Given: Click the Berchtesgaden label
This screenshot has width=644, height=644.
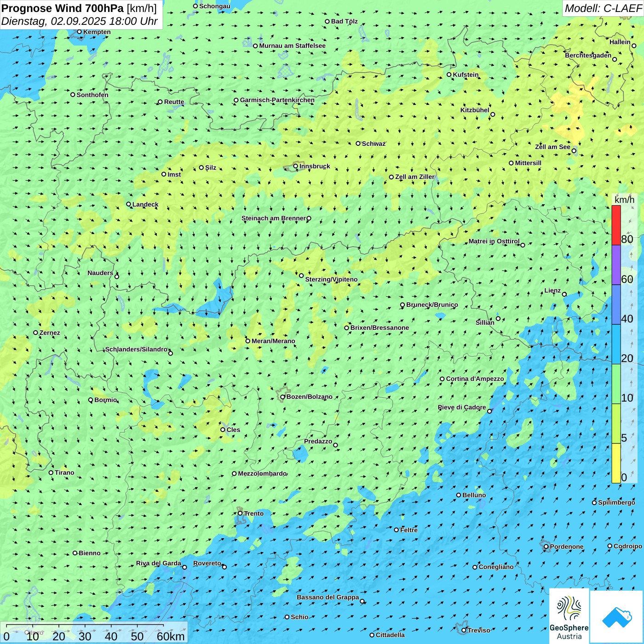Looking at the screenshot, I should (x=588, y=55).
